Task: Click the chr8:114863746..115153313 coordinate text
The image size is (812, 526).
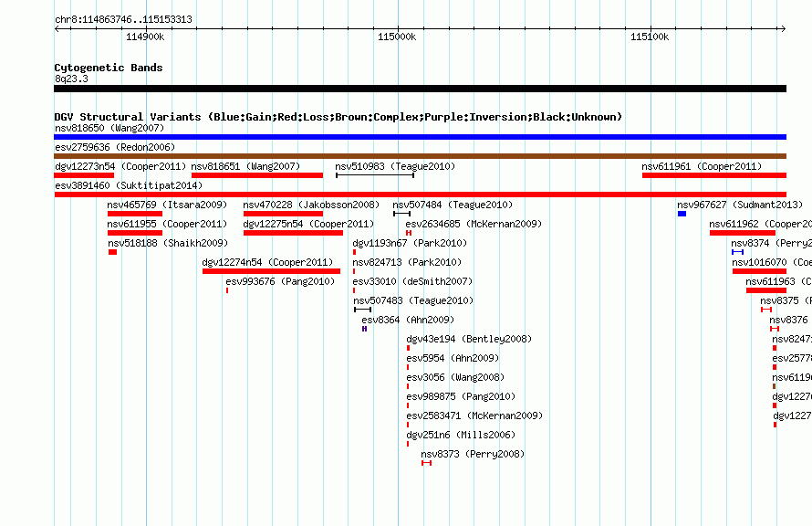Action: point(123,19)
